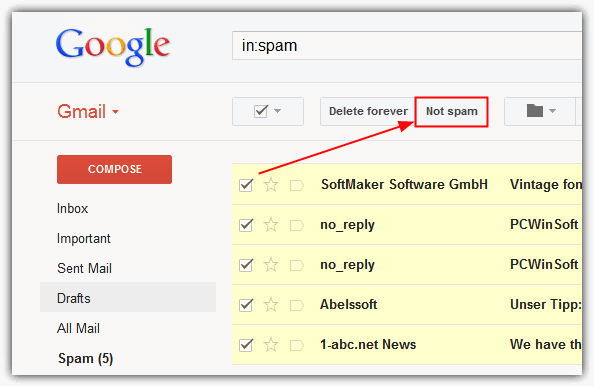Star the first no_reply PCWinSoft email
Screen dimensions: 594x386
point(271,225)
